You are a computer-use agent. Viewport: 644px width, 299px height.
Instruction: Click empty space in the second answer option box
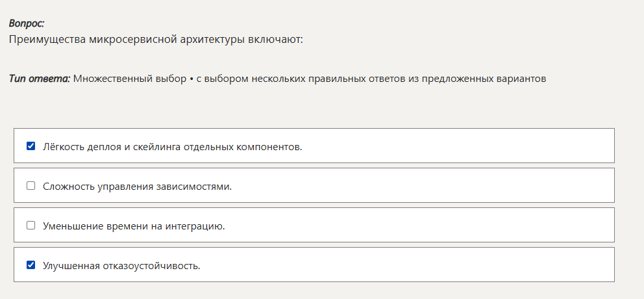point(422,186)
